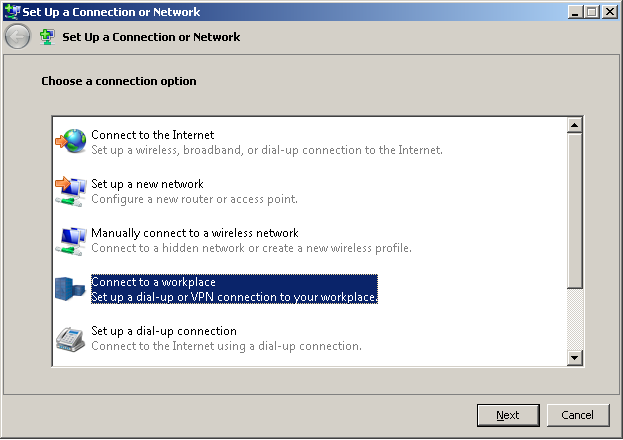The height and width of the screenshot is (440, 623).
Task: Click the scrollbar track below the thumb
Action: point(575,319)
